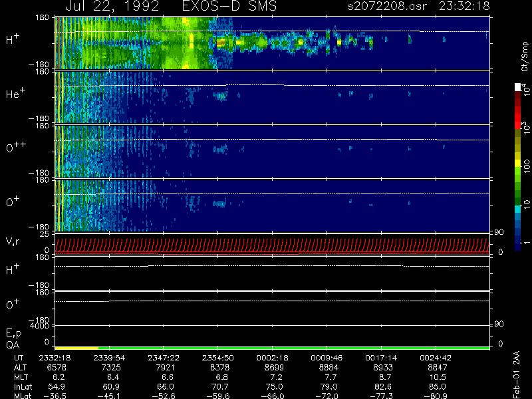Screen dimensions: 532x399
Task: Click the green segment of the QA bar
Action: pos(294,348)
